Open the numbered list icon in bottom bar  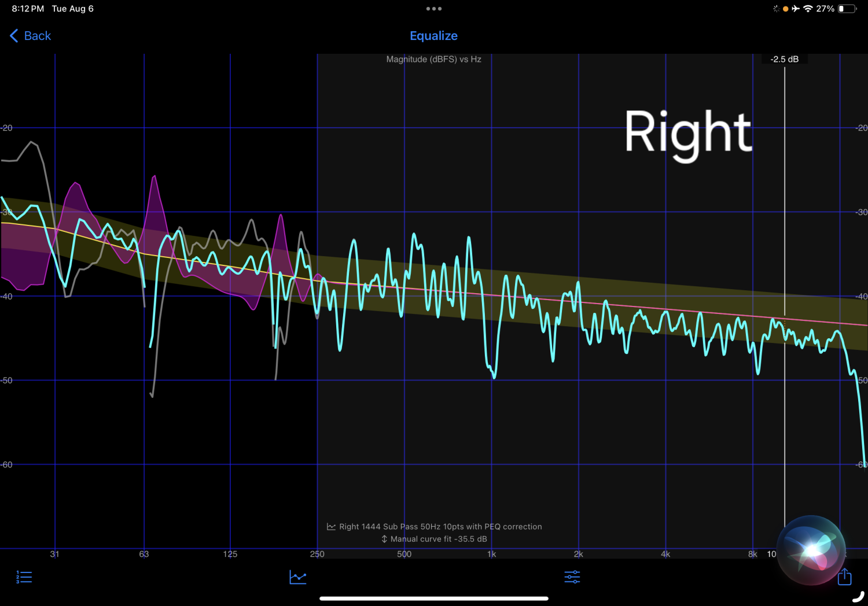(24, 577)
